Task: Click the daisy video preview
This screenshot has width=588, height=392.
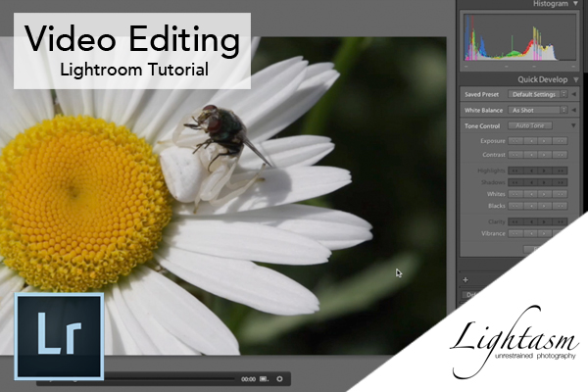Action: (x=223, y=196)
